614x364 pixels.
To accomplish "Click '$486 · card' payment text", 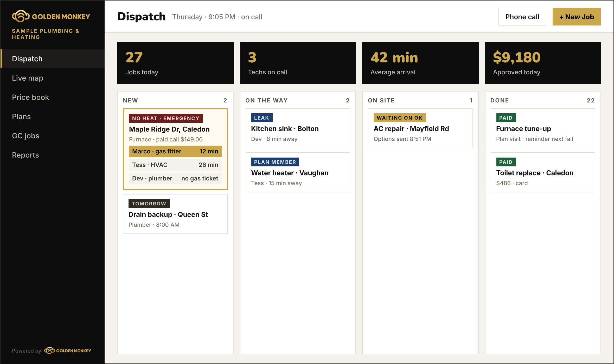I will click(x=512, y=183).
